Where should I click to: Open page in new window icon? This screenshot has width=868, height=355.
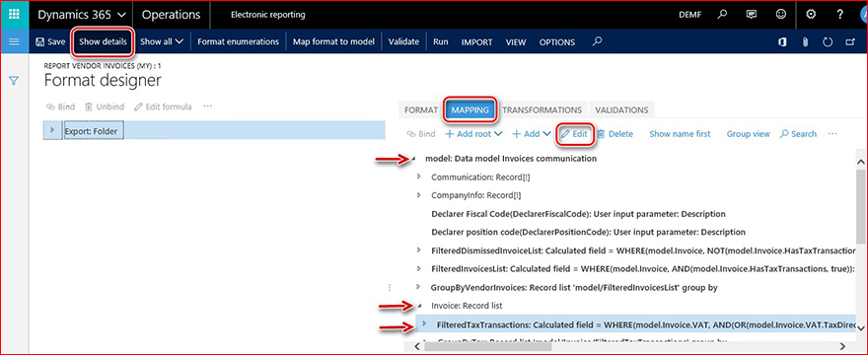(850, 42)
